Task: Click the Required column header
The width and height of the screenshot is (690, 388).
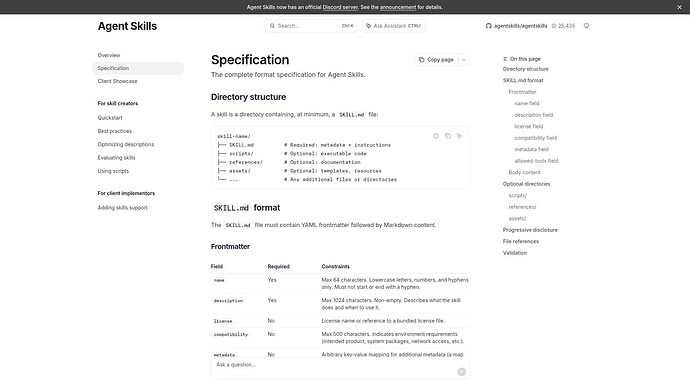Action: (x=279, y=267)
